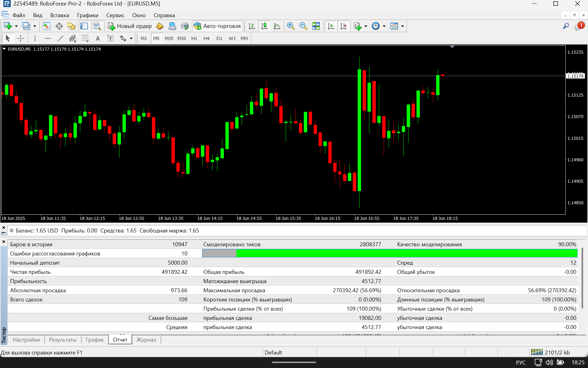588x368 pixels.
Task: Toggle the Data Window crosshair icon
Action: (59, 26)
